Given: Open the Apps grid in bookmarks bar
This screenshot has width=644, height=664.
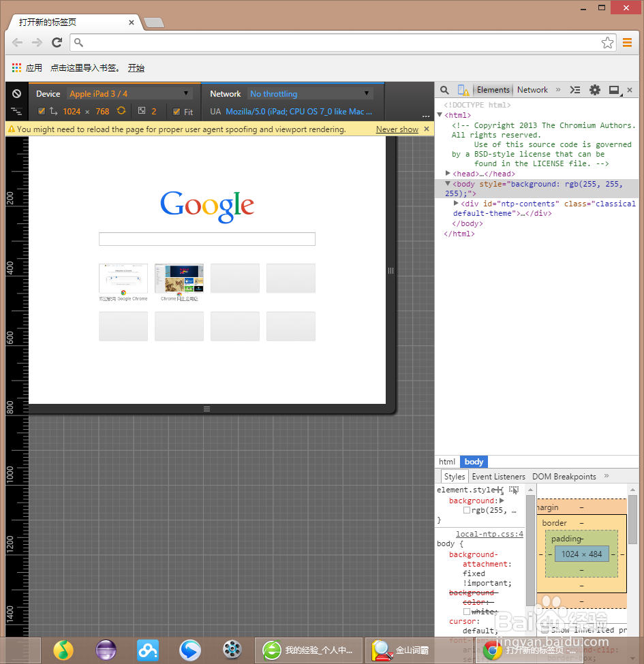Looking at the screenshot, I should [x=16, y=67].
